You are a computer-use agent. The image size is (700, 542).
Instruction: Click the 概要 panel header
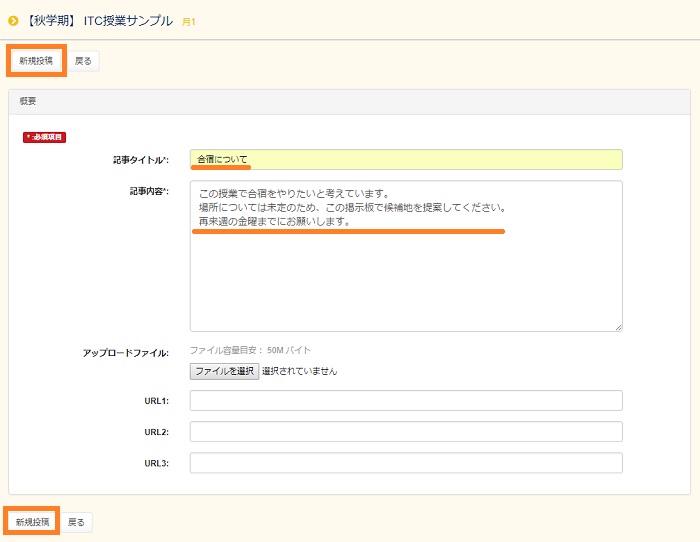click(x=349, y=102)
